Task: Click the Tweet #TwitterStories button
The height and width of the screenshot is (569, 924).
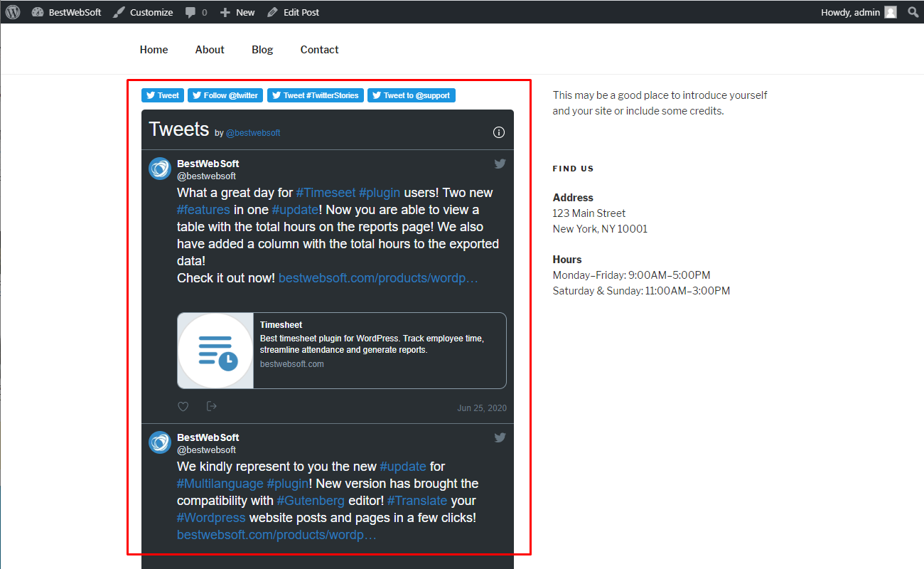Action: [x=316, y=95]
